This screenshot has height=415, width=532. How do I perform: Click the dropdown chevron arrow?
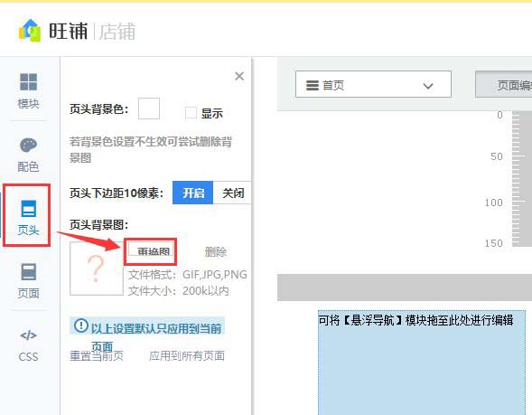[x=428, y=86]
